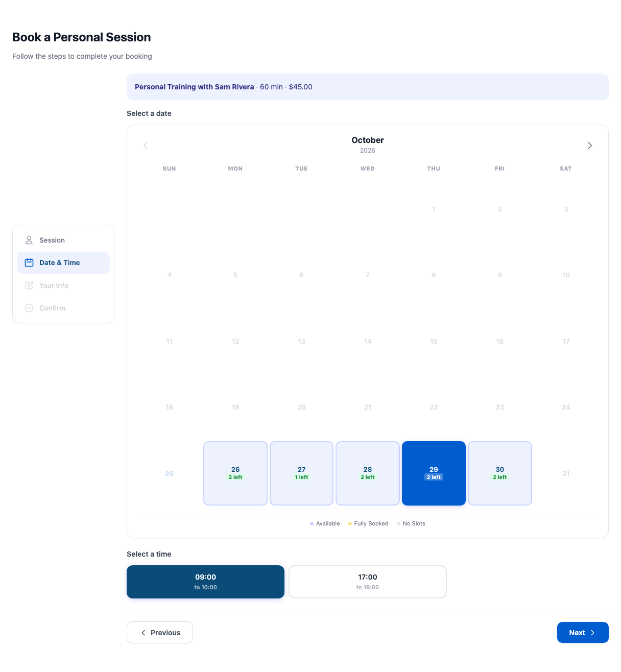Screen dimensions: 621x672
Task: Click the Select a date label
Action: pos(149,113)
